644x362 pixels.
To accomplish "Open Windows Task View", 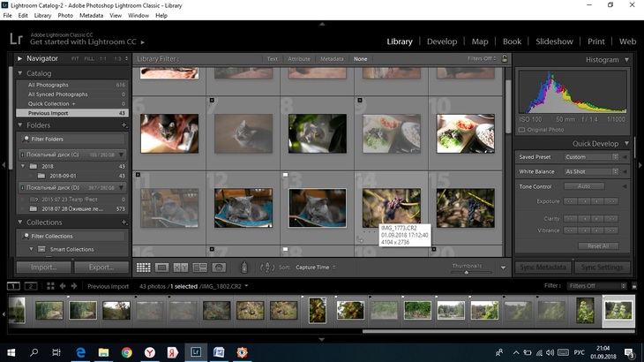I will pyautogui.click(x=56, y=352).
